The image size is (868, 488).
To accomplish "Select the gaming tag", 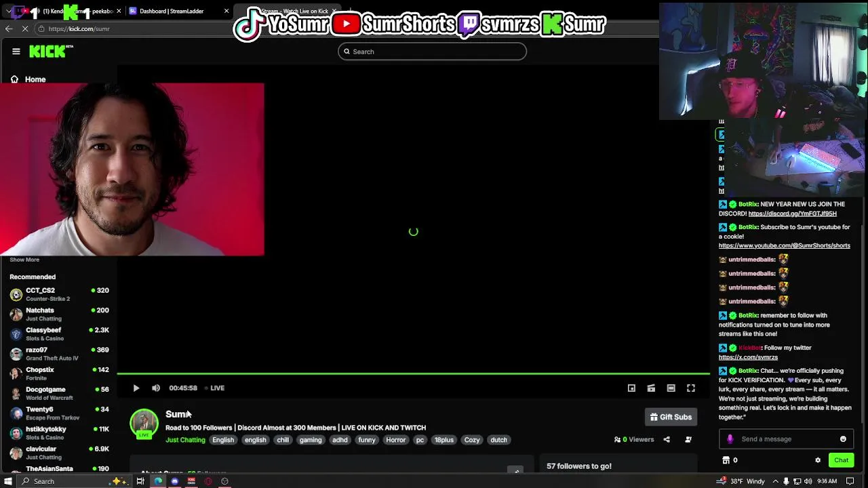I will pos(311,440).
